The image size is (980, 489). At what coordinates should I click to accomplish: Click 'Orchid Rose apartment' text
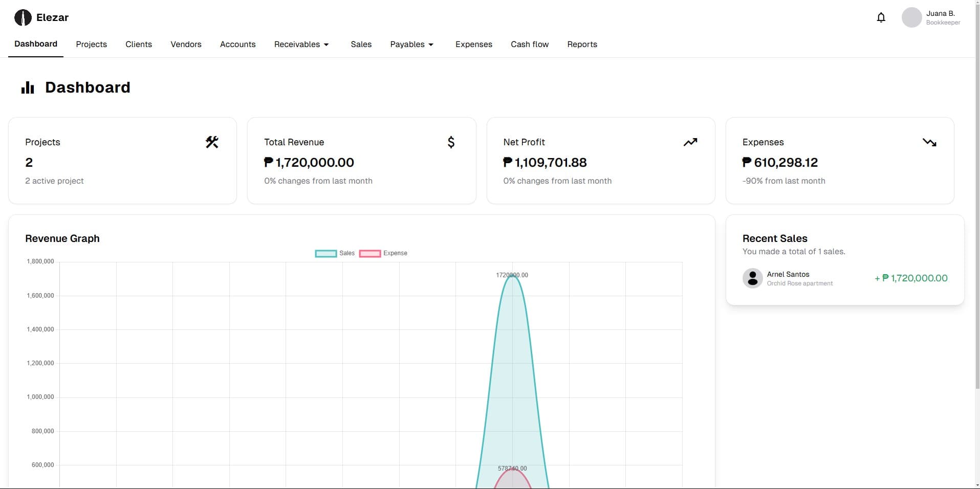pyautogui.click(x=800, y=283)
